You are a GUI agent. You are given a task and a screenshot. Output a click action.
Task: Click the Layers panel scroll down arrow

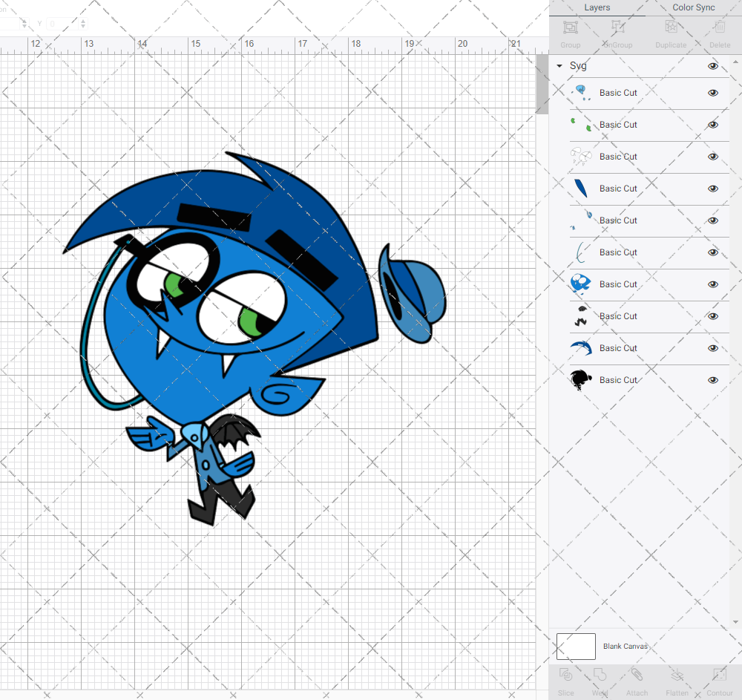tap(735, 622)
